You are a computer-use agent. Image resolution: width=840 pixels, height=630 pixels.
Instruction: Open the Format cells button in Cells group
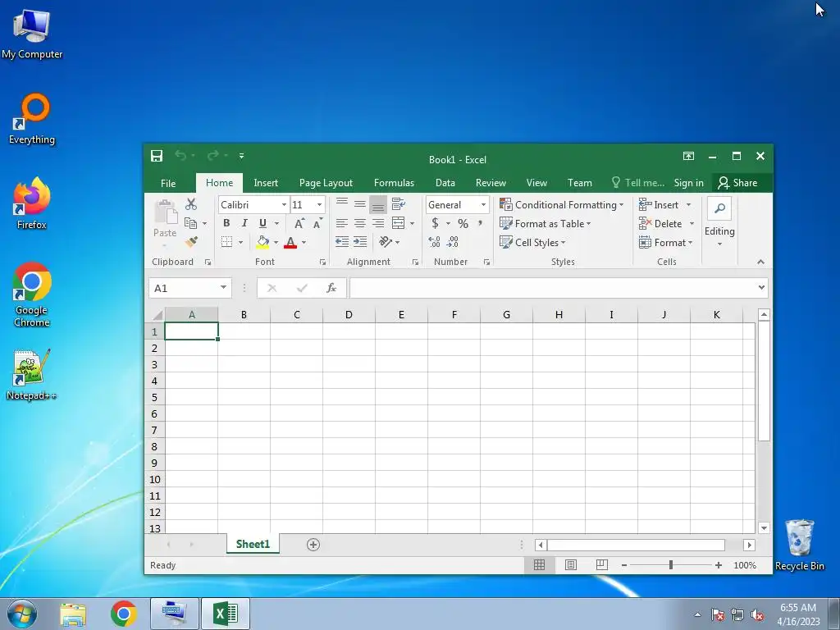coord(666,242)
